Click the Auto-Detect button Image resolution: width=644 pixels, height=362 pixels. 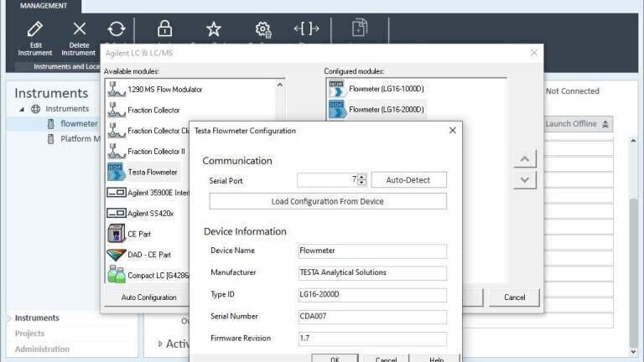click(x=408, y=180)
